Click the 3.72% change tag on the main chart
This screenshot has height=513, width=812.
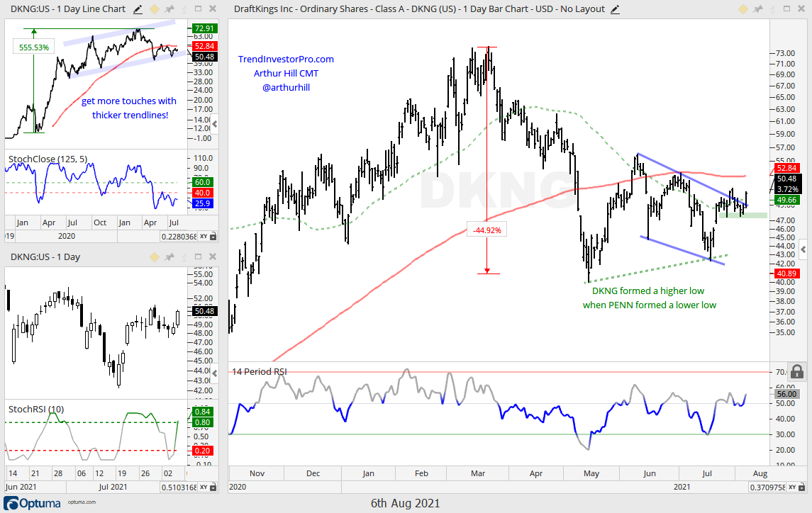click(787, 189)
